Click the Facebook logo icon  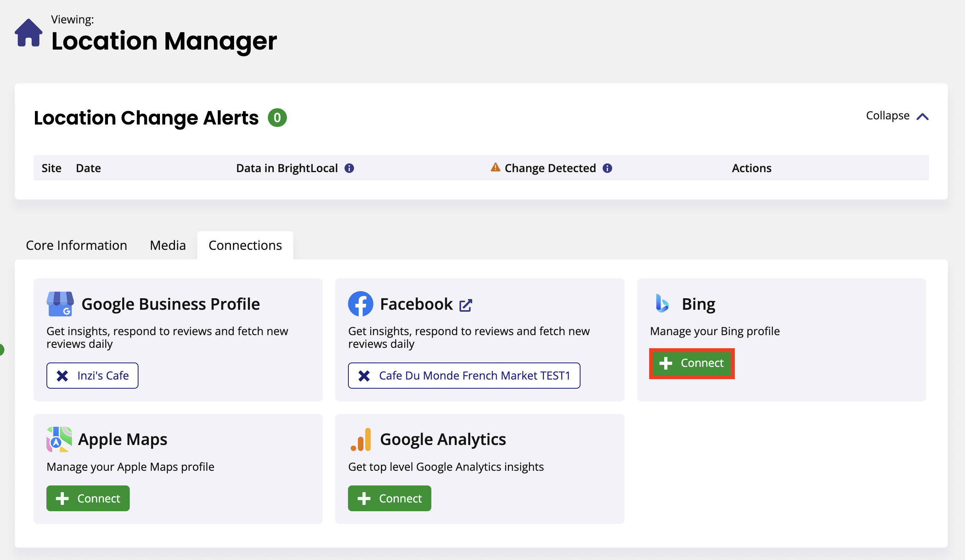tap(361, 304)
